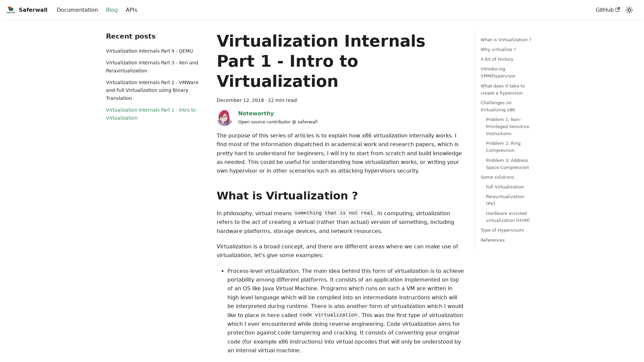
Task: Toggle 'Paravirtualization (PV)' sidebar item
Action: [x=505, y=200]
